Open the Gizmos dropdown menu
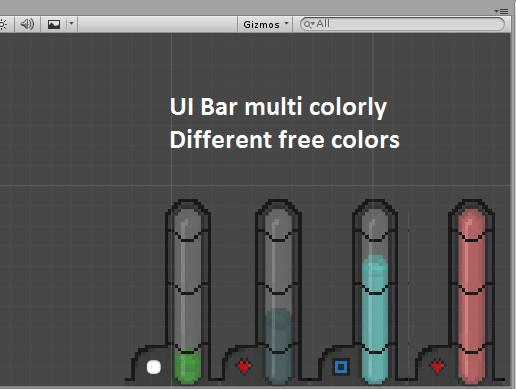 pyautogui.click(x=265, y=24)
